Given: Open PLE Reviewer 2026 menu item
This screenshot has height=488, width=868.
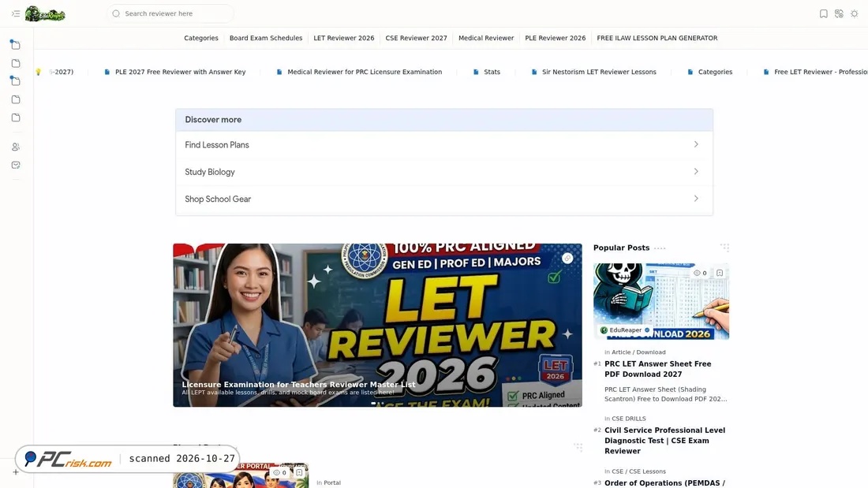Looking at the screenshot, I should coord(556,38).
